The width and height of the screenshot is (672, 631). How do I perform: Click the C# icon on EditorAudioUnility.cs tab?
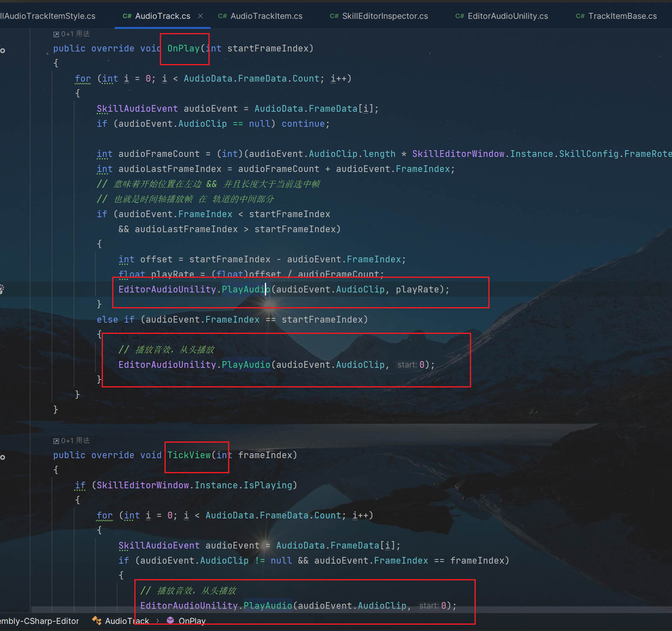point(459,16)
